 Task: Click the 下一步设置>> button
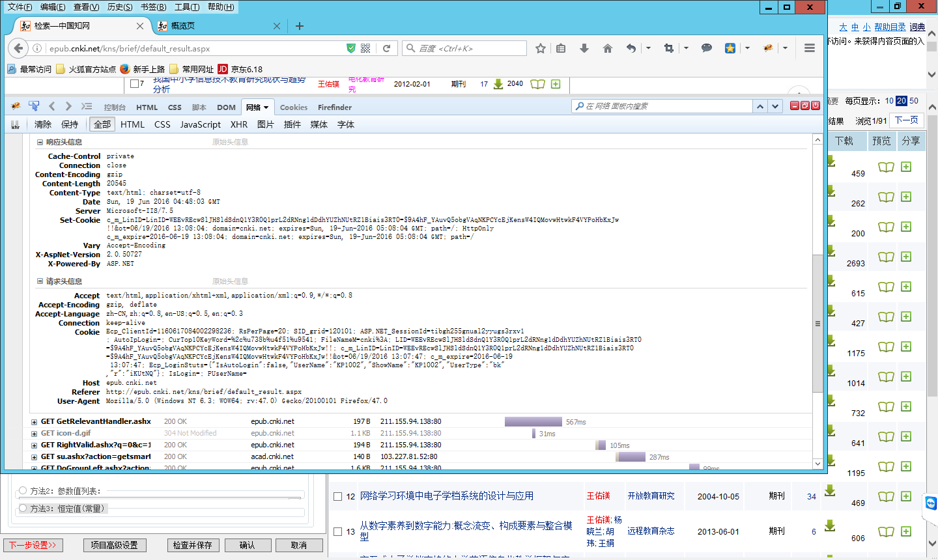tap(33, 545)
